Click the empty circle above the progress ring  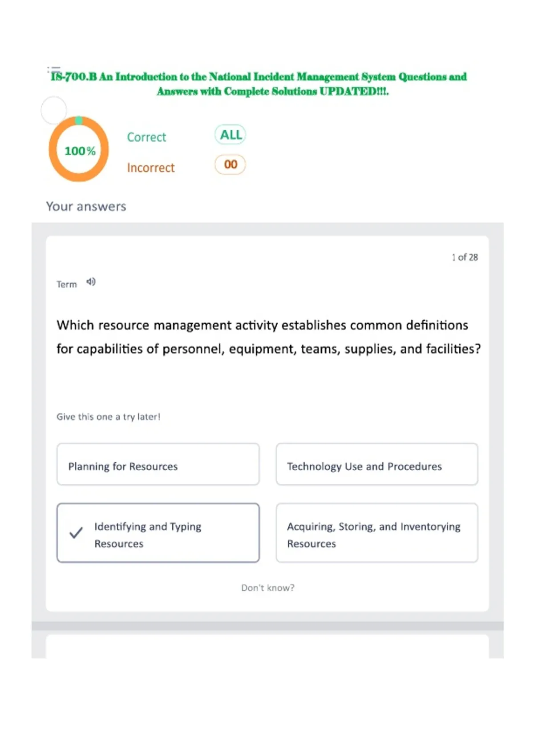(x=54, y=110)
